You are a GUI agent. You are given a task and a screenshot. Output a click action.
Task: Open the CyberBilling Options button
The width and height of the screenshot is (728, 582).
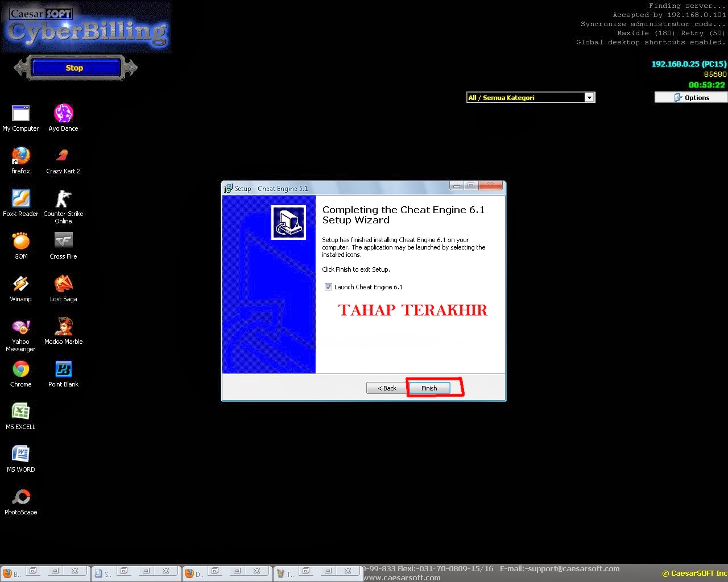691,97
